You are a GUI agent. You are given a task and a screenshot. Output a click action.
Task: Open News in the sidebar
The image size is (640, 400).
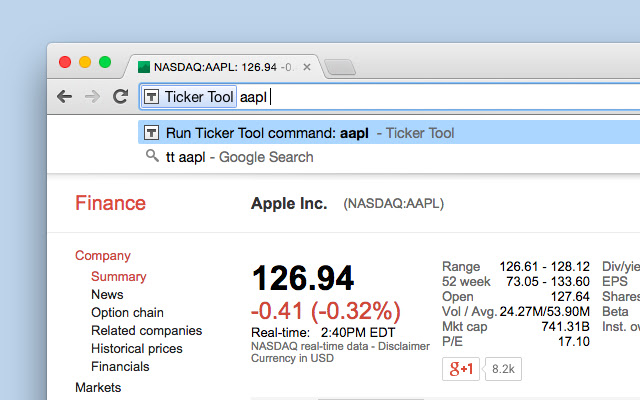coord(107,294)
